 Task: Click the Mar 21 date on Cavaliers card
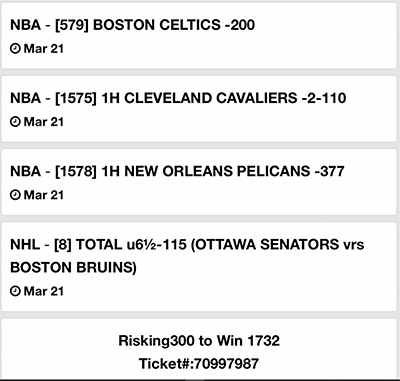click(x=44, y=122)
